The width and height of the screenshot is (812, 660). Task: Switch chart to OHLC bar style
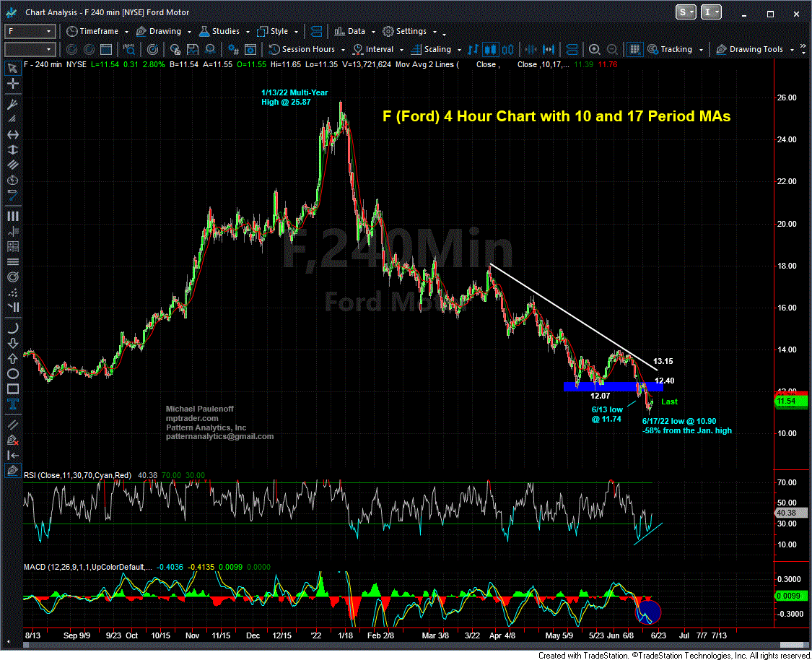[473, 49]
